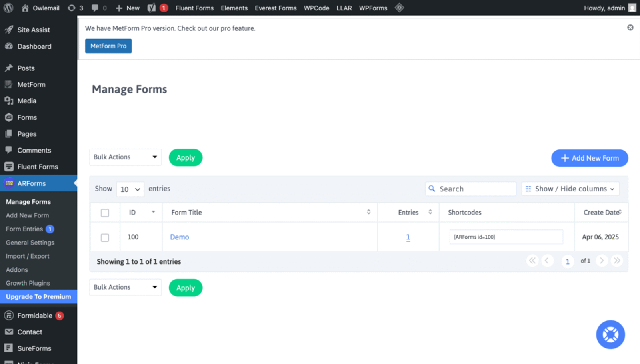Open Addons submenu item
This screenshot has height=364, width=640.
point(17,270)
